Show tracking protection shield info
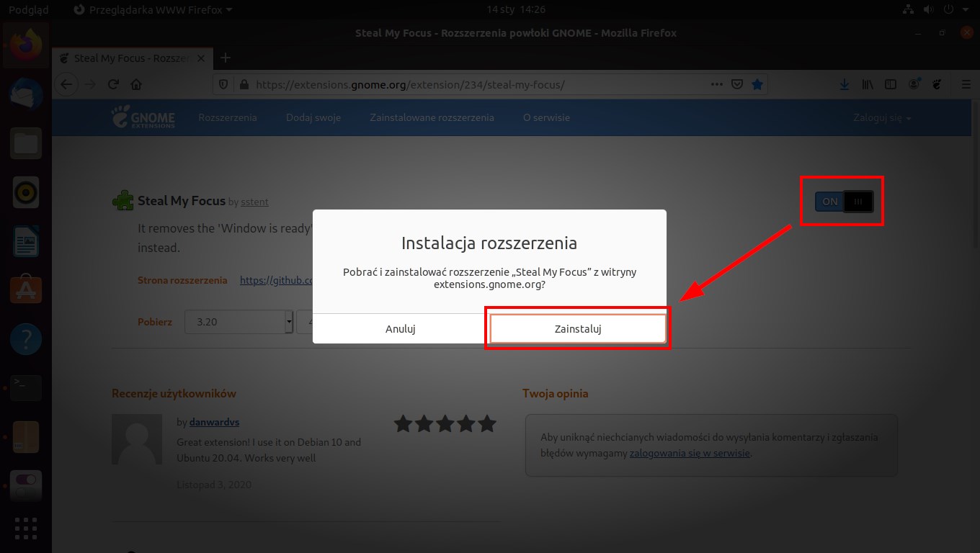 pos(224,84)
